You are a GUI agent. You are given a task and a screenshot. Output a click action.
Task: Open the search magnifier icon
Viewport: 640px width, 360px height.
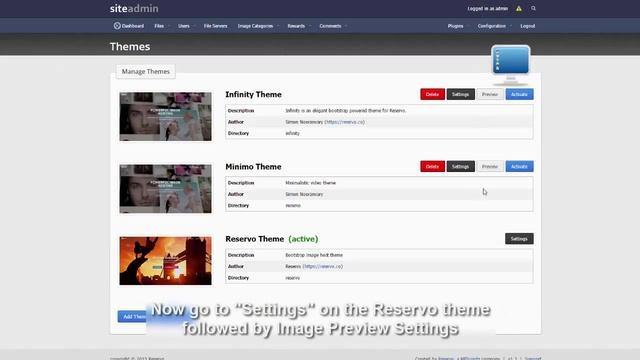[x=533, y=8]
